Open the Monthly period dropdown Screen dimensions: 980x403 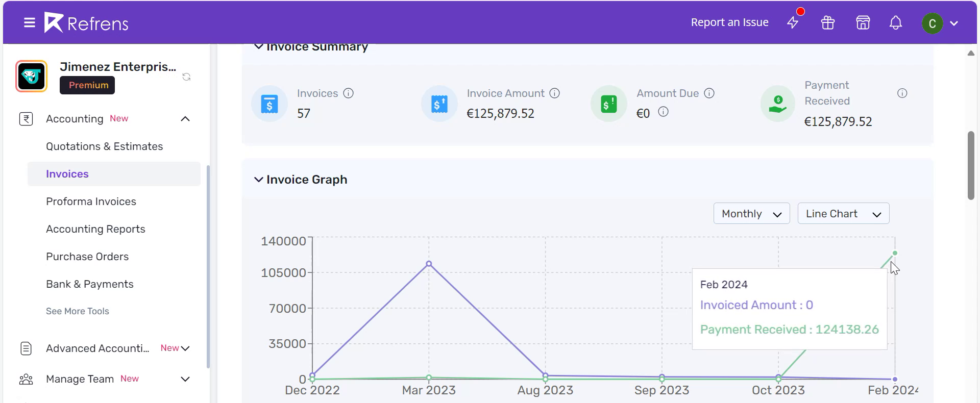tap(752, 214)
